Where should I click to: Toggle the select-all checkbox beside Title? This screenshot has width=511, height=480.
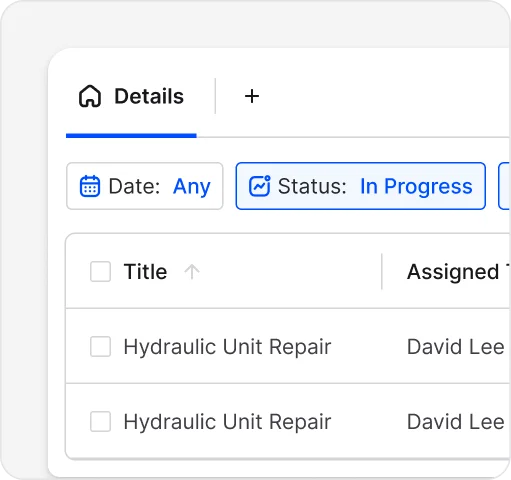coord(100,271)
